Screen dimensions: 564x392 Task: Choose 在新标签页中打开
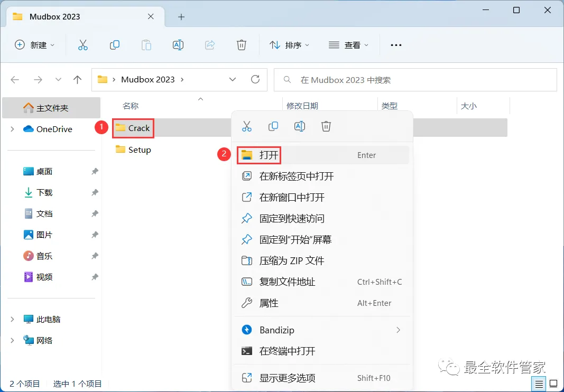click(x=322, y=176)
